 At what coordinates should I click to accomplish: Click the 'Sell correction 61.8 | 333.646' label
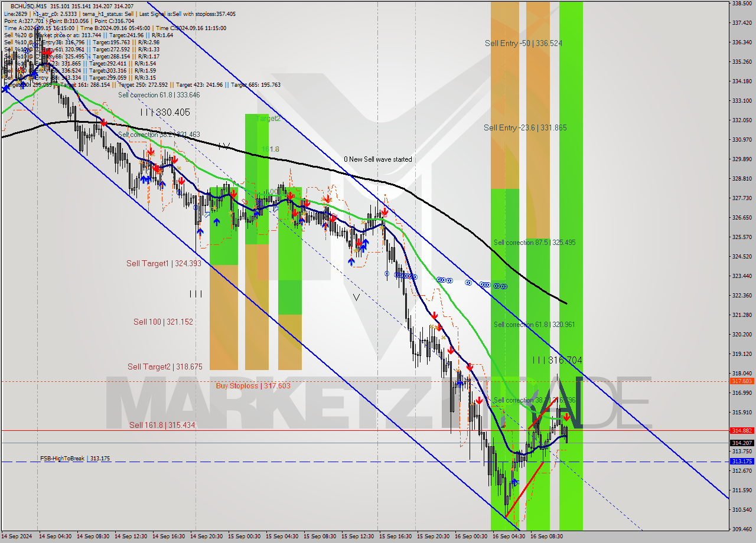point(159,95)
